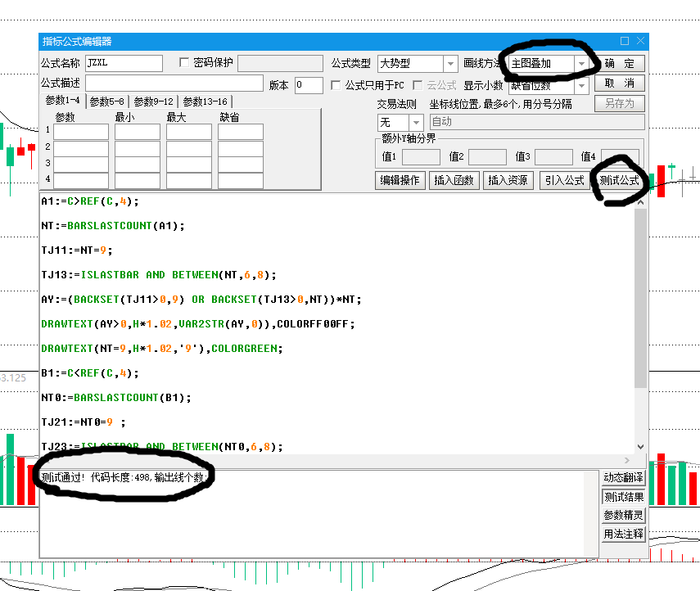Click the horizontal scrollbar right arrow
The image size is (700, 591).
point(627,460)
